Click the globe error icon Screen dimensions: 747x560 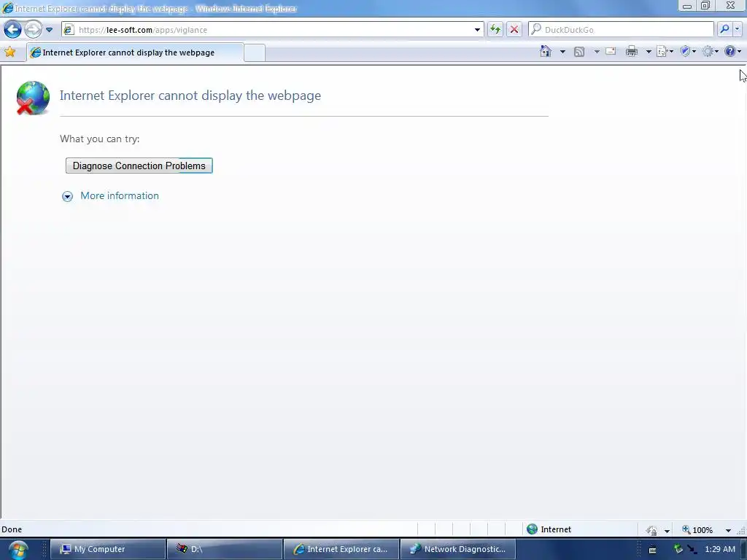pos(32,98)
